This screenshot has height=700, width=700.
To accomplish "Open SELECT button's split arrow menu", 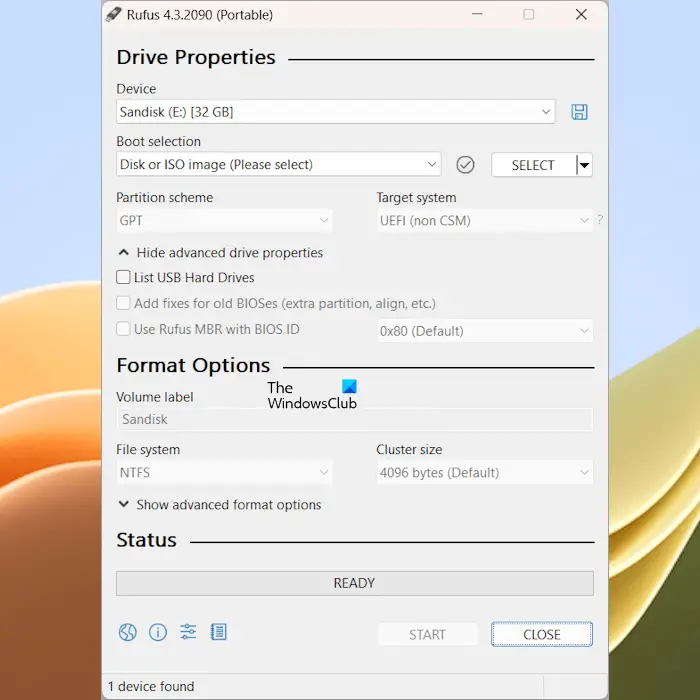I will pyautogui.click(x=584, y=165).
